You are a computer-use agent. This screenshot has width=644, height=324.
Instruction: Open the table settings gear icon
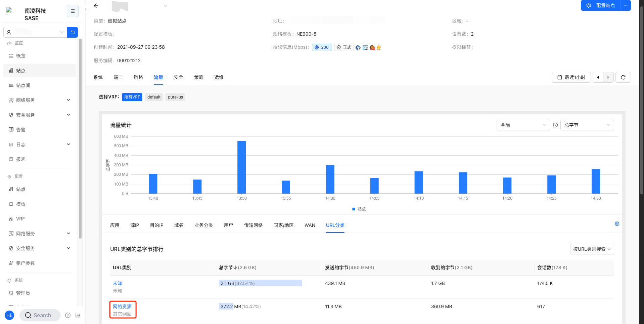tap(617, 224)
